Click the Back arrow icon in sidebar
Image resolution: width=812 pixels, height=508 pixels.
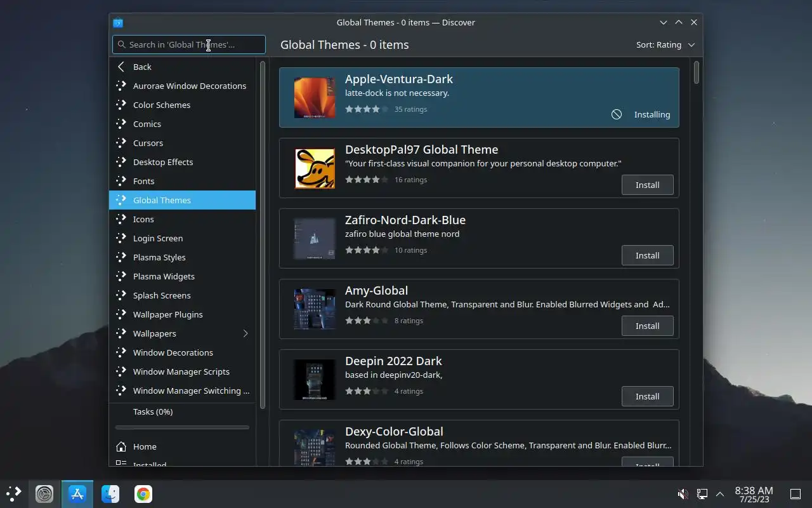tap(121, 67)
